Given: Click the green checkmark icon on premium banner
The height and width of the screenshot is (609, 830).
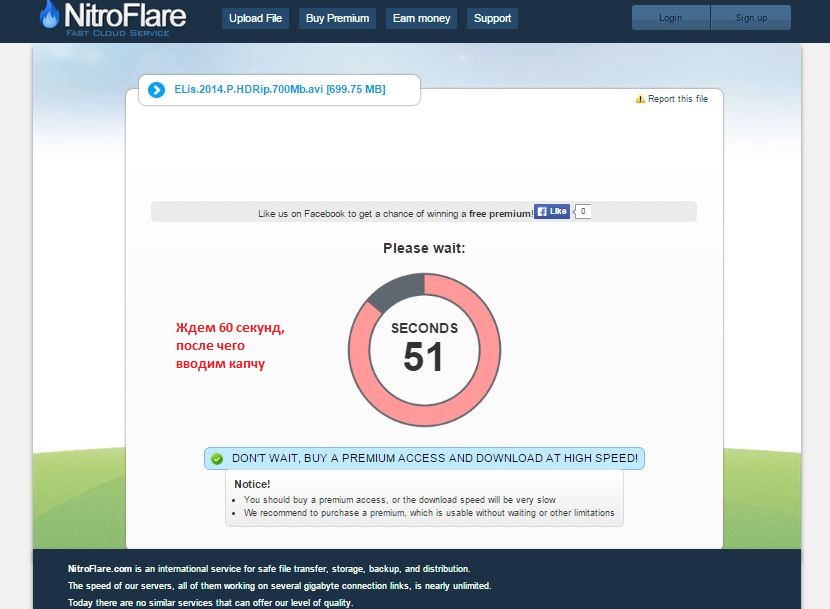Looking at the screenshot, I should 216,459.
